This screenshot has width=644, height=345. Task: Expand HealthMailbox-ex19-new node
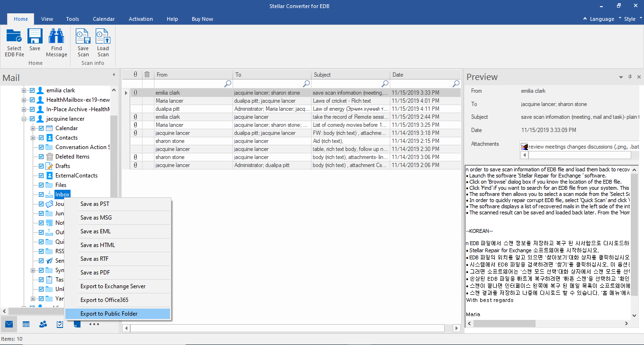[x=24, y=100]
